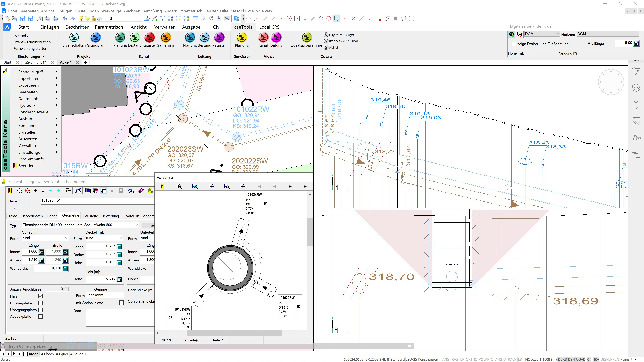
Task: Go to next page in Vorschau
Action: (290, 186)
